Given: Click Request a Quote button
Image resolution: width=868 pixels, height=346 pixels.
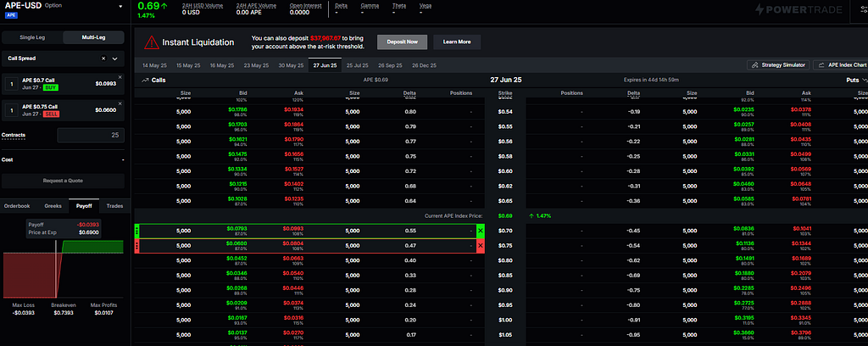Looking at the screenshot, I should pyautogui.click(x=63, y=181).
